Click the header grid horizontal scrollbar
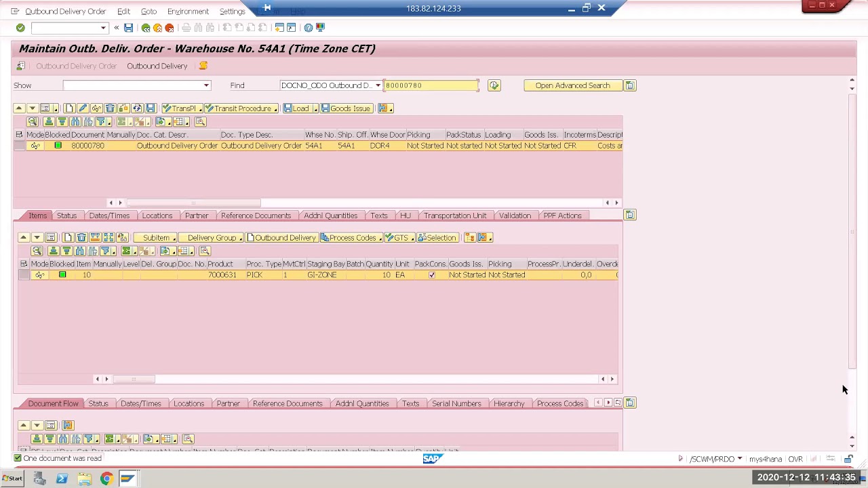Screen dimensions: 868x488 193,203
